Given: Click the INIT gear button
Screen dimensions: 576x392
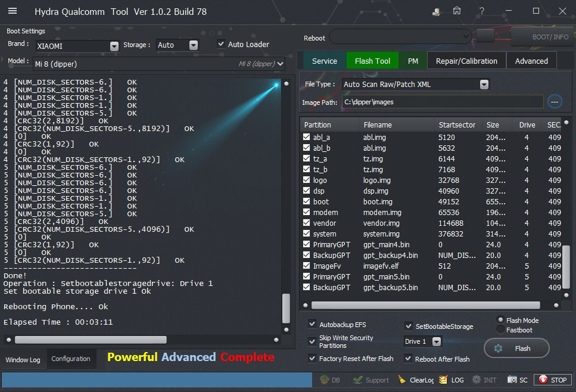Looking at the screenshot, I should [x=484, y=380].
